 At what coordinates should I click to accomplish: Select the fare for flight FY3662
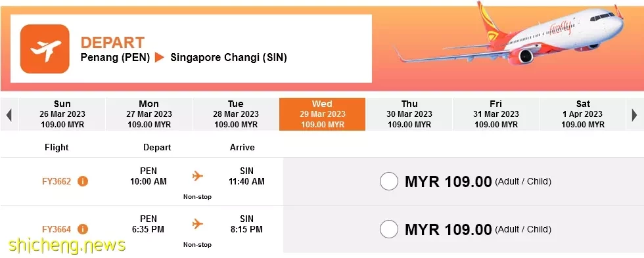[388, 181]
